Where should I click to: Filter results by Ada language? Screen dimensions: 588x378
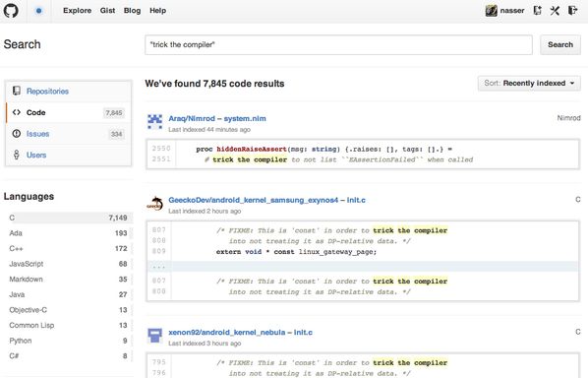68,233
